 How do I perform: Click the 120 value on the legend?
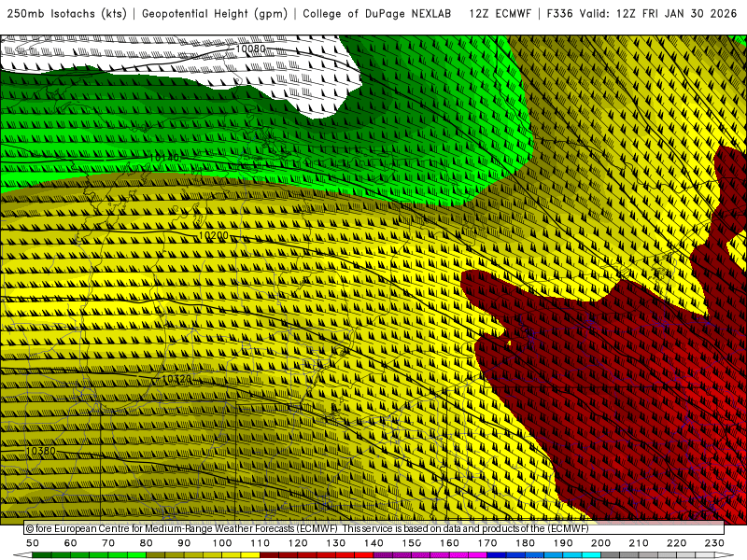point(298,543)
